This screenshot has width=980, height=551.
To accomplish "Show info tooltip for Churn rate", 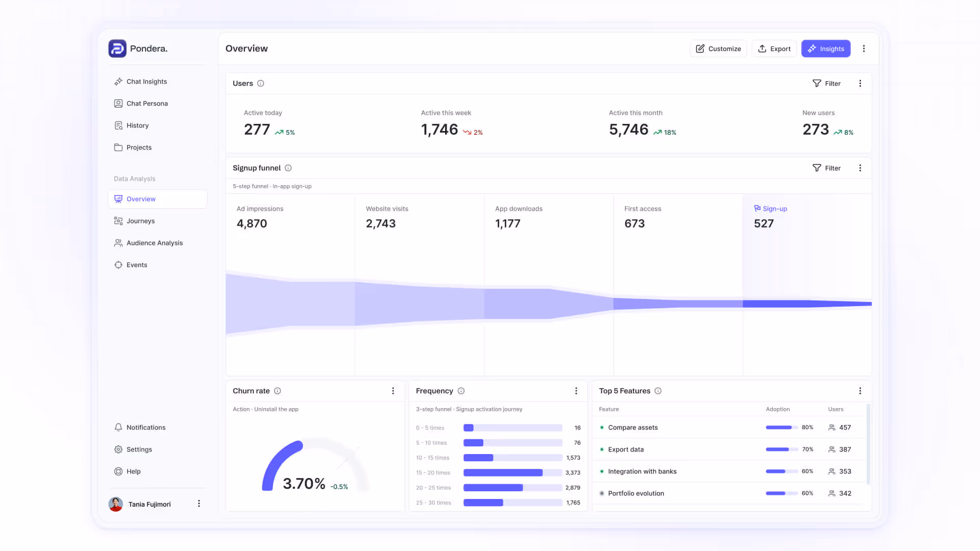I will [x=278, y=390].
